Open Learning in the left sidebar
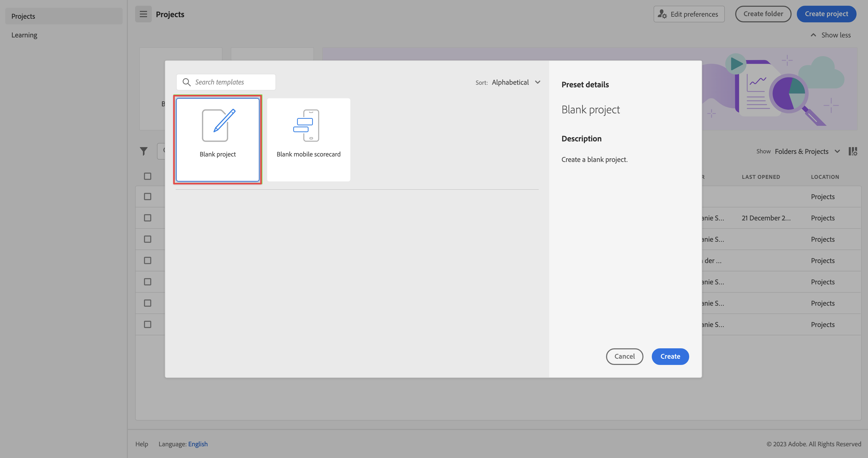The width and height of the screenshot is (868, 458). pos(24,35)
